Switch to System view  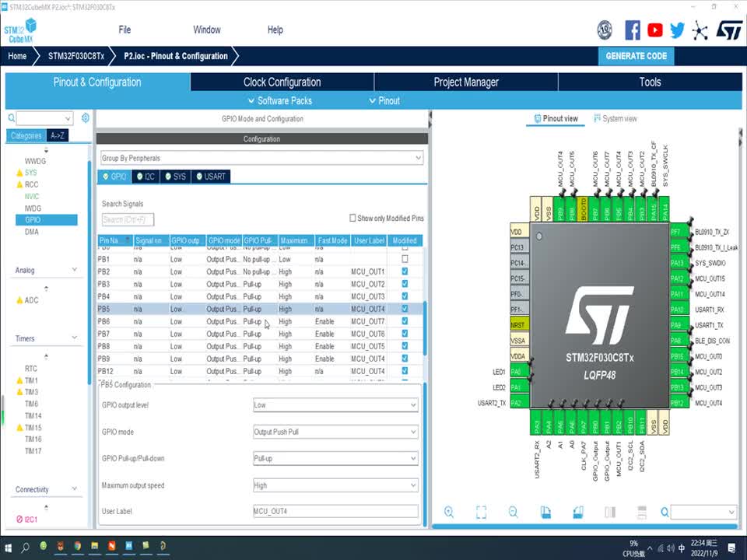pos(615,118)
